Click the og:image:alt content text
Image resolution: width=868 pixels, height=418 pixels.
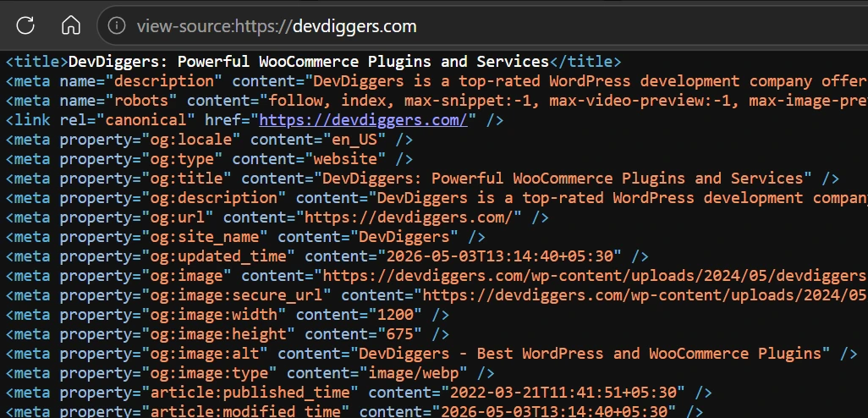coord(591,354)
